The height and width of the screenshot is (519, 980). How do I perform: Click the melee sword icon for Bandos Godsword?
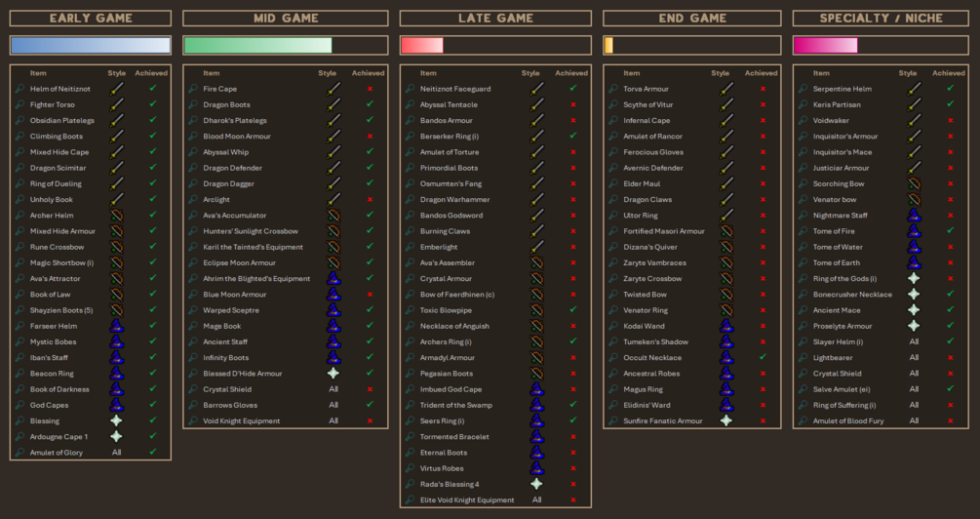tap(537, 215)
